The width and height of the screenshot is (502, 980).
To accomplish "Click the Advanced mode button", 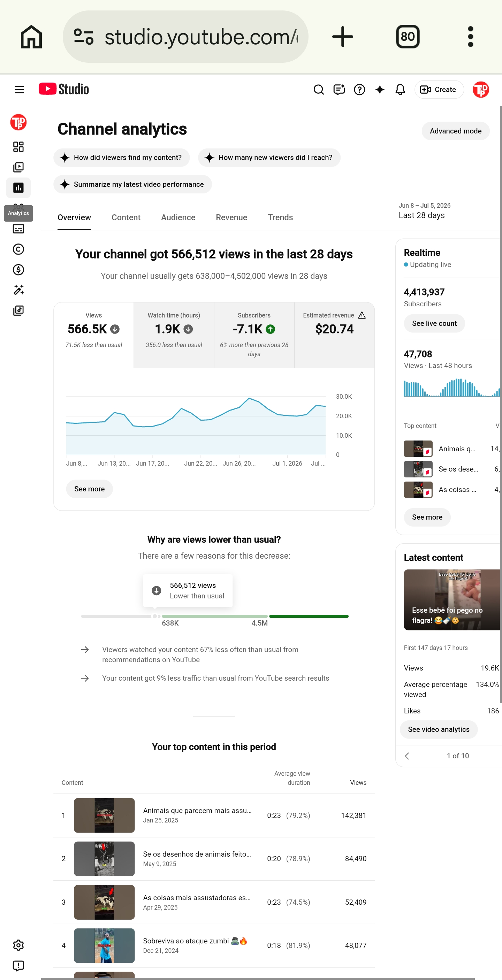I will tap(456, 131).
